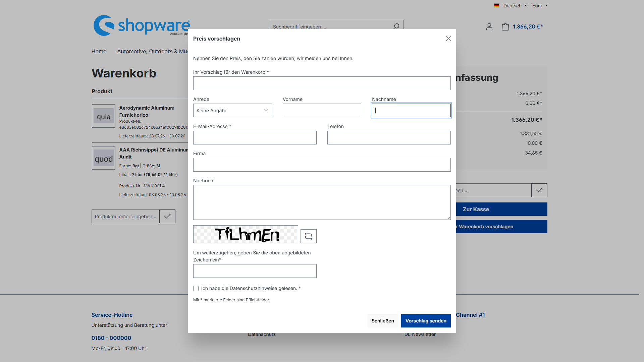Click into the Nachricht textarea

322,202
